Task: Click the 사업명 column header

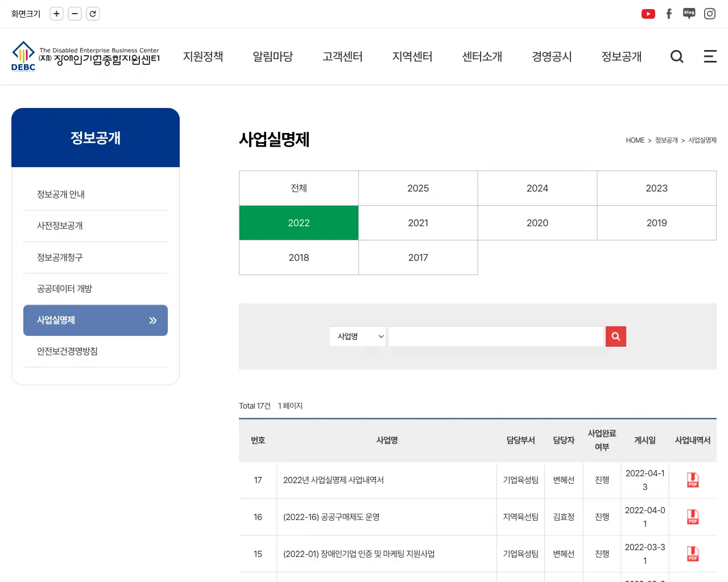Action: [x=387, y=440]
